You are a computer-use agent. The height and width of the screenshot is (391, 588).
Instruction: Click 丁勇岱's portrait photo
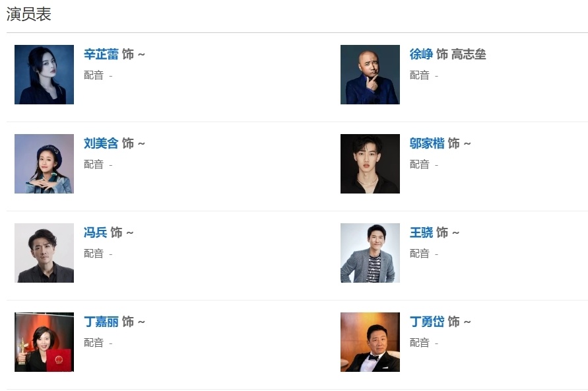pos(369,341)
